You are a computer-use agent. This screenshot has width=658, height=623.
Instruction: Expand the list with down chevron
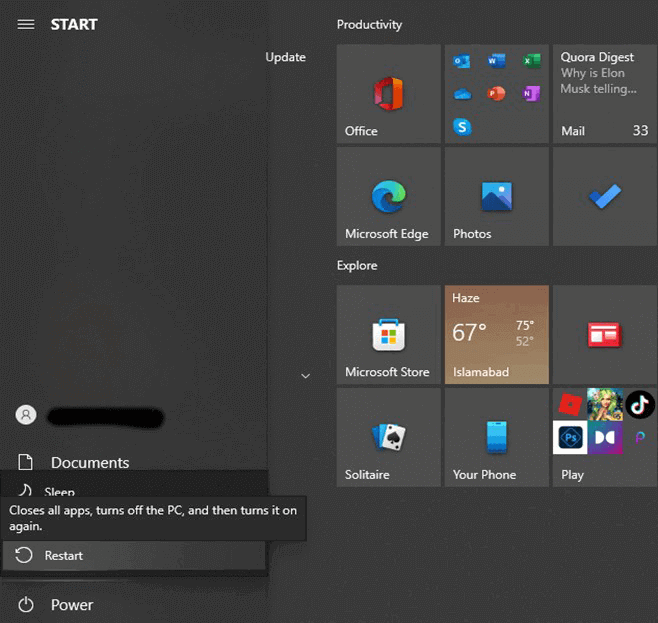coord(305,376)
